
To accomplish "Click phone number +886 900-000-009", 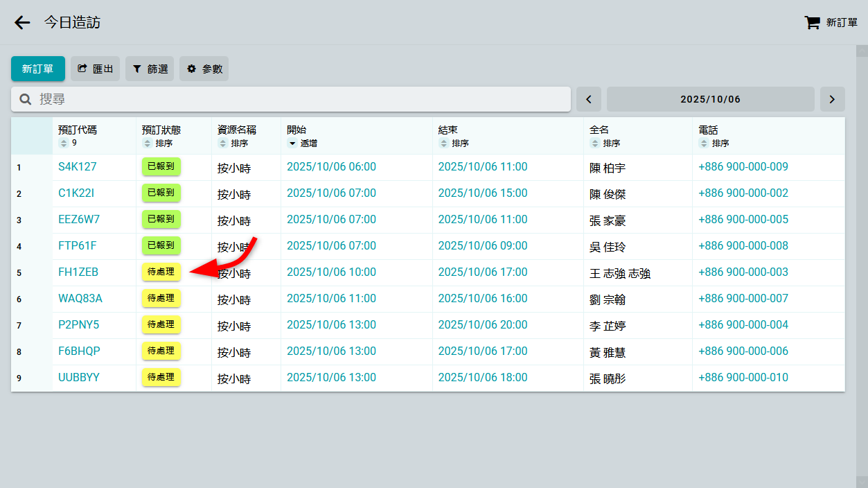I will (x=743, y=167).
